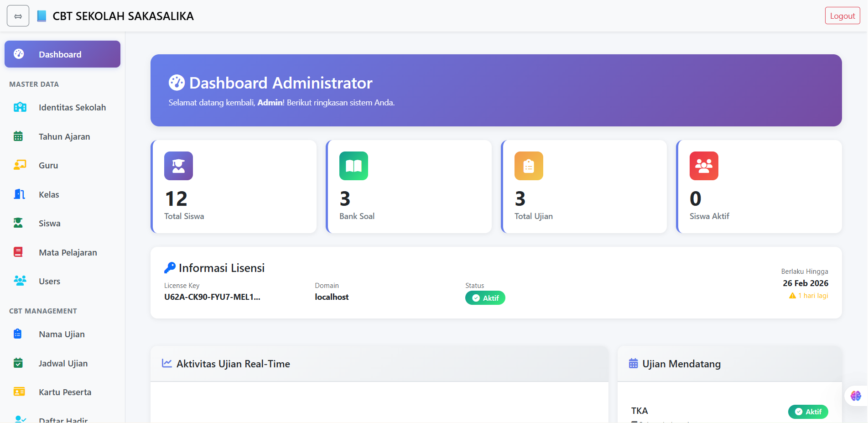
Task: Open the floating brain assistant widget
Action: 856,396
